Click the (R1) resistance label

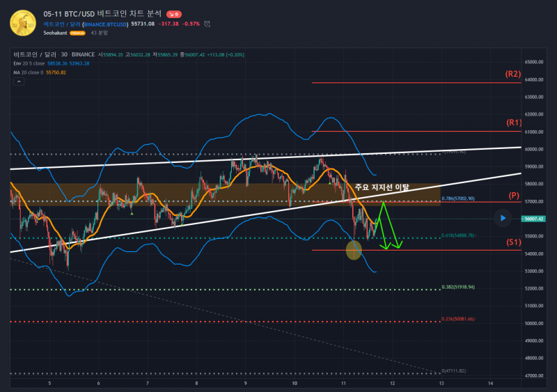point(513,123)
